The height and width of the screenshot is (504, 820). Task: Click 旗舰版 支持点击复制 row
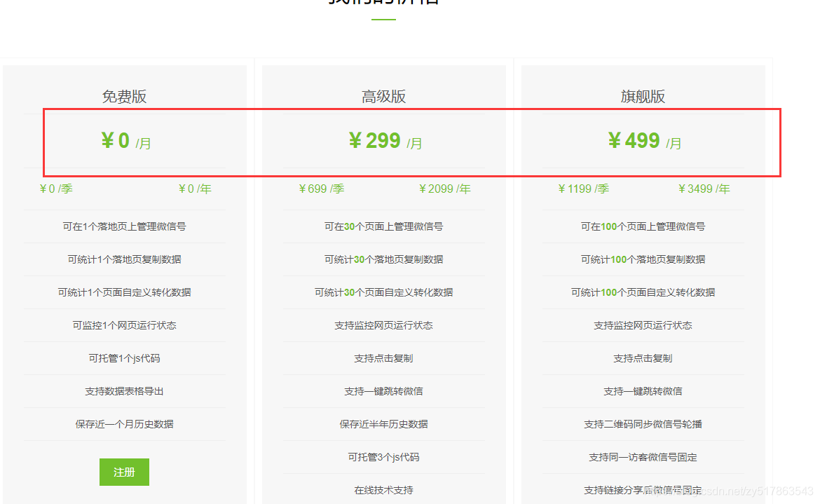coord(643,358)
